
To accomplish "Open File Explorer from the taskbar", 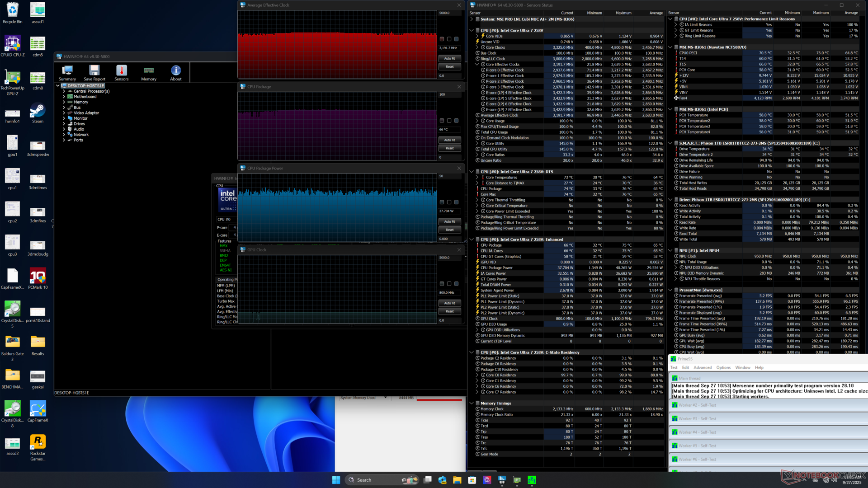I will pos(457,480).
